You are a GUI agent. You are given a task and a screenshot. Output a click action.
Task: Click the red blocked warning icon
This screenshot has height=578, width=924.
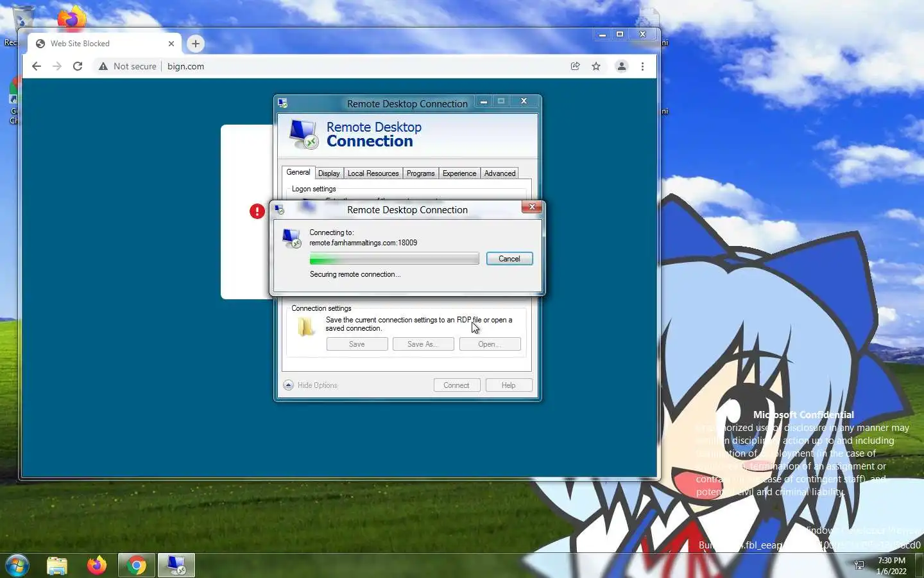click(257, 211)
